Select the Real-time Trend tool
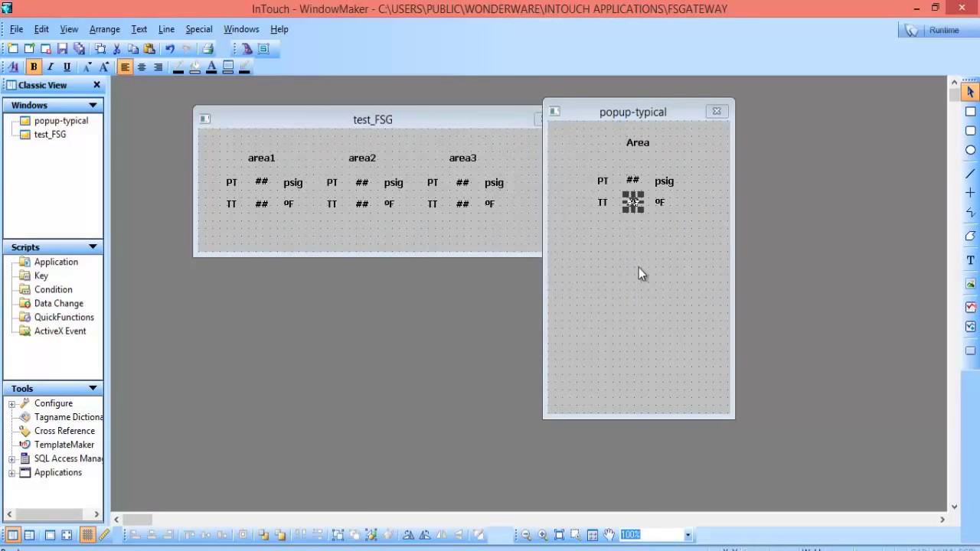Viewport: 980px width, 551px height. click(970, 308)
